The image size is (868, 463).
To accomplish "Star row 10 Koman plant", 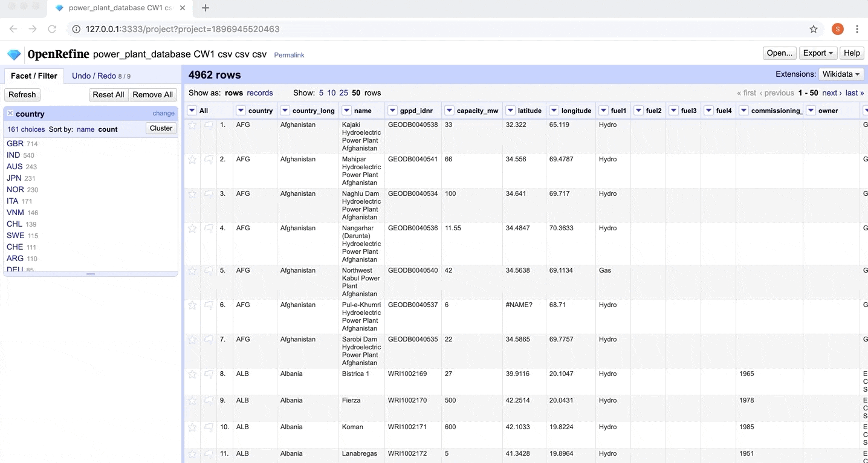I will [192, 427].
